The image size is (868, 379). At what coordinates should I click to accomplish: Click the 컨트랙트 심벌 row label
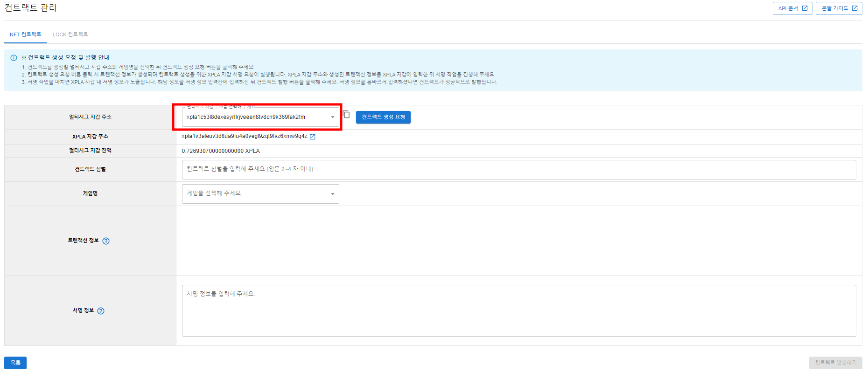pos(91,169)
